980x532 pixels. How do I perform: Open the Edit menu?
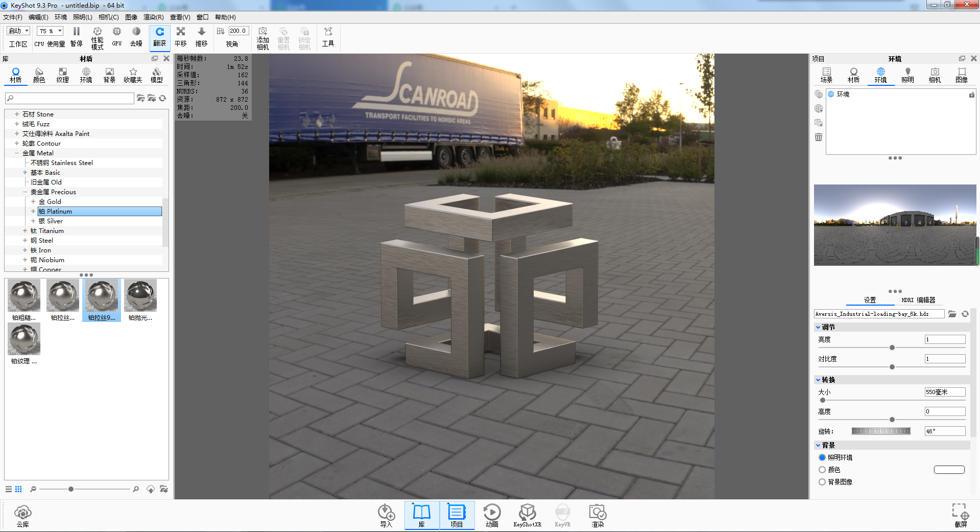click(x=38, y=17)
